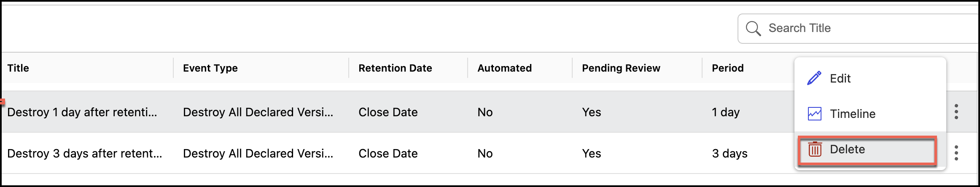This screenshot has width=980, height=187.
Task: Click the Timeline chart icon
Action: (814, 114)
